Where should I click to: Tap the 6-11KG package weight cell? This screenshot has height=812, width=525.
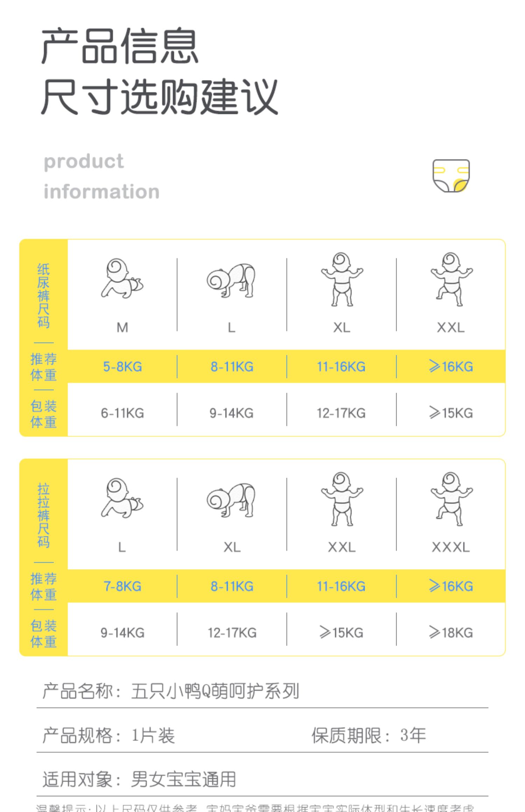[122, 413]
